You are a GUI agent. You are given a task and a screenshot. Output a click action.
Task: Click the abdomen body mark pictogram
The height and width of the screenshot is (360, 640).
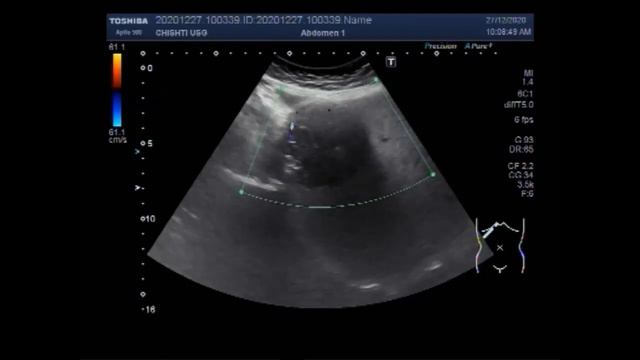pos(500,246)
